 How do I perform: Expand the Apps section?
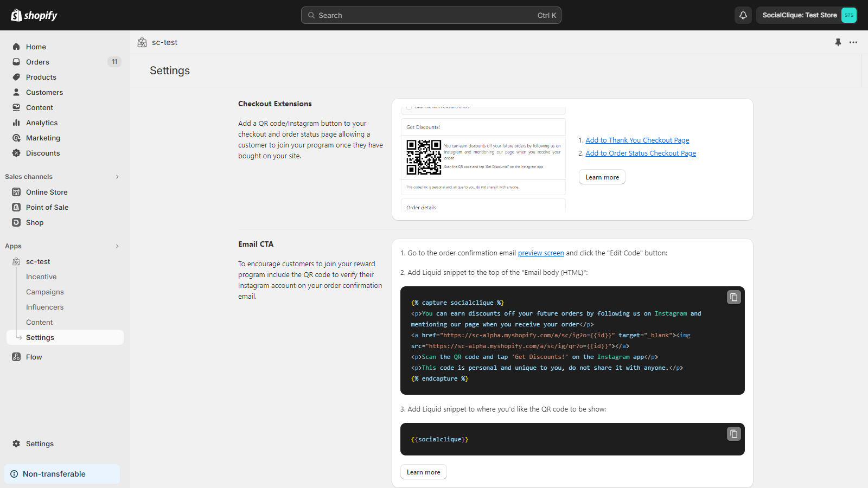117,246
